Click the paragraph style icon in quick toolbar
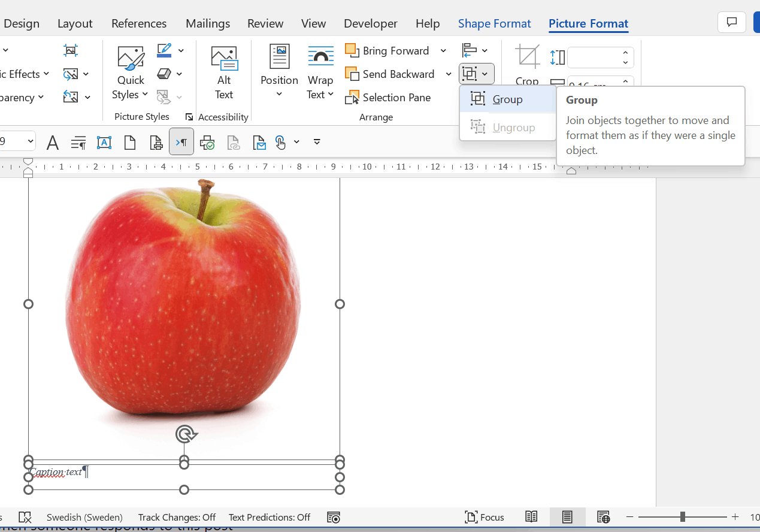The image size is (760, 532). (78, 143)
